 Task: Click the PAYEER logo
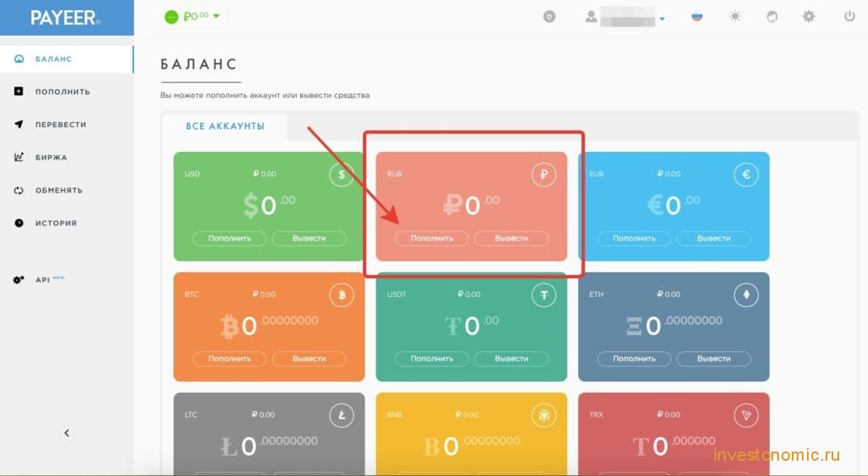click(65, 18)
